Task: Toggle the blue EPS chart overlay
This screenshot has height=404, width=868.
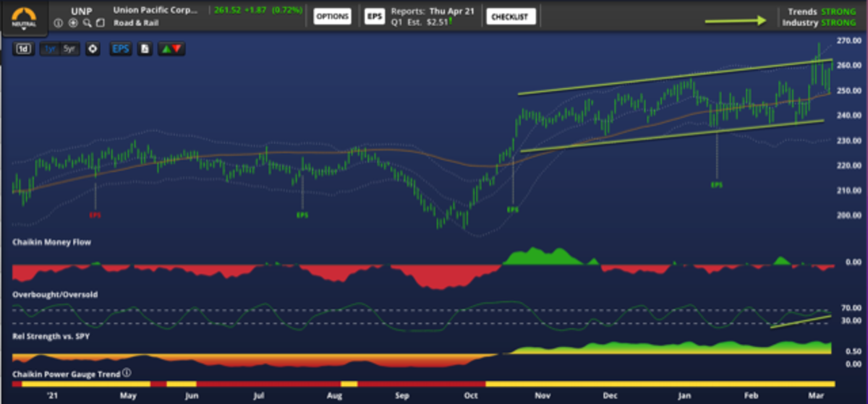Action: [x=120, y=49]
